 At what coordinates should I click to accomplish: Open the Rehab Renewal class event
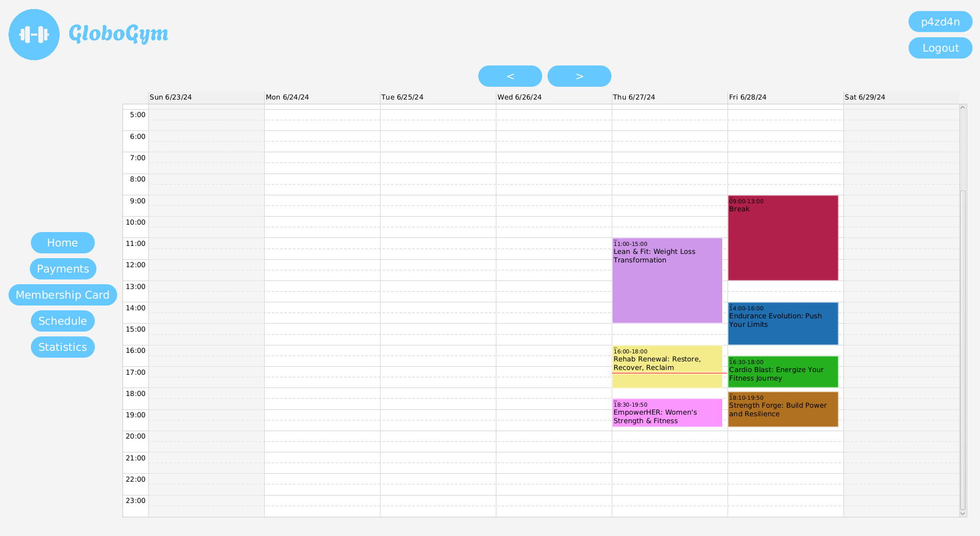[x=667, y=366]
